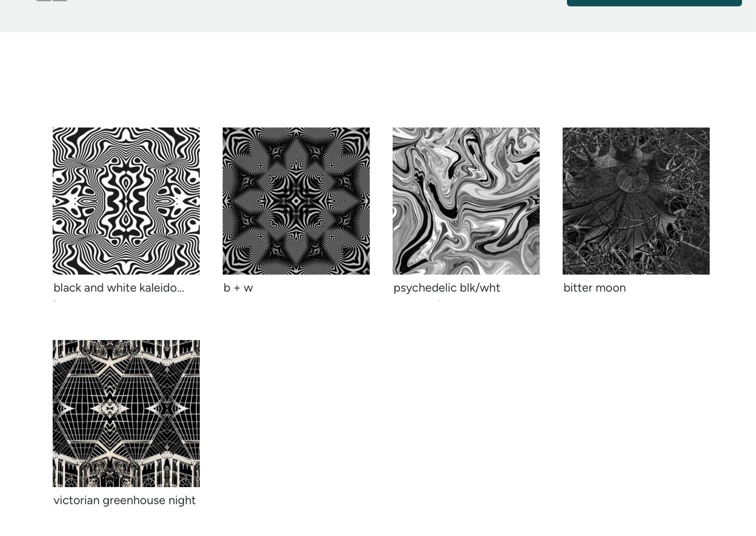
Task: Click the 'black and white kaleido...' title
Action: pos(119,288)
